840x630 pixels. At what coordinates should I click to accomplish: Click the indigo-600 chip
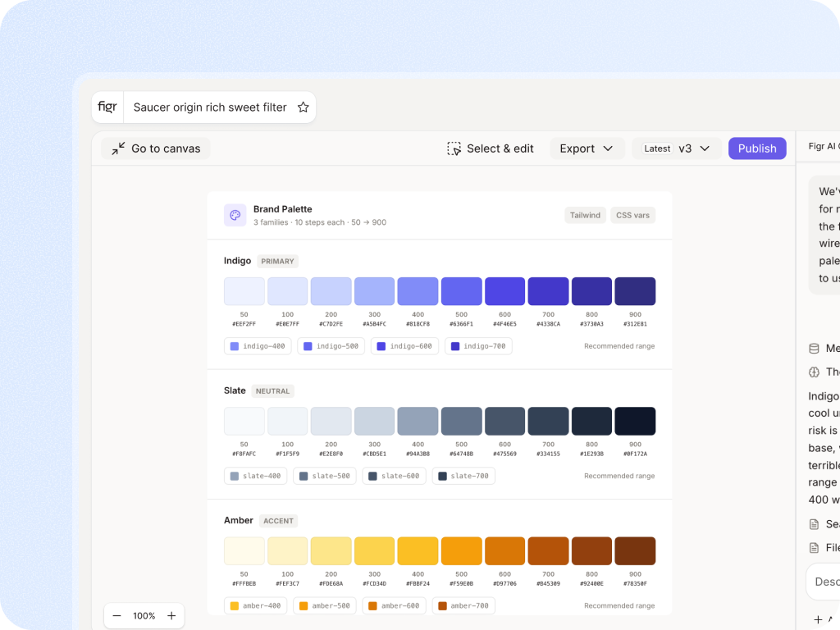click(404, 346)
